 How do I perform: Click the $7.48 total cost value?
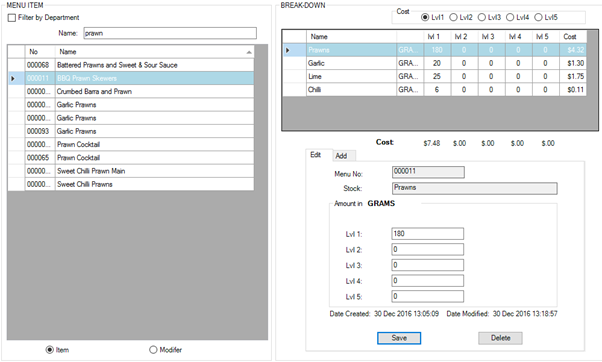(432, 143)
